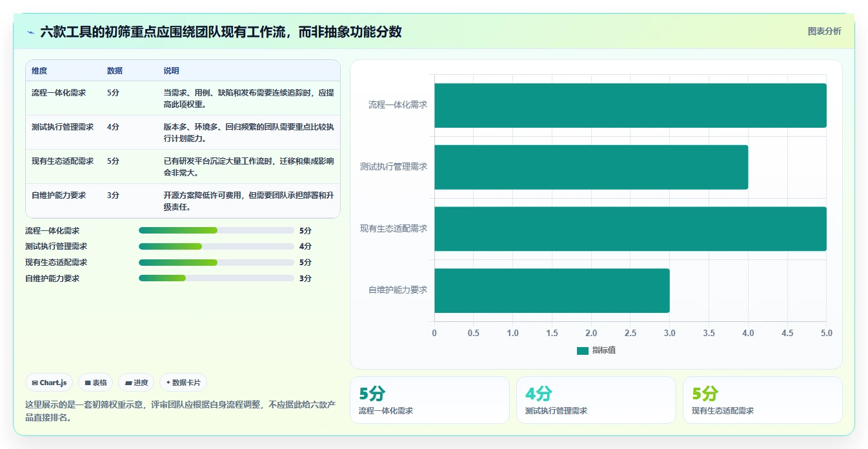The image size is (868, 449).
Task: Click the 图表分析 label in the header
Action: 824,31
